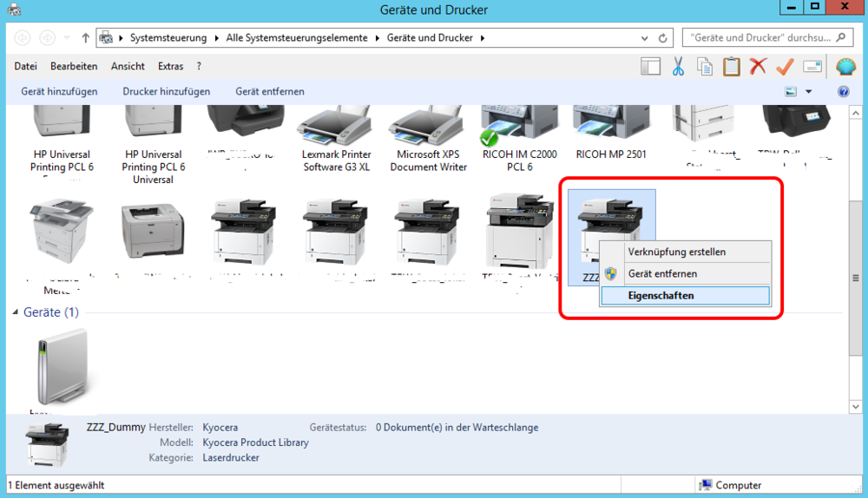The width and height of the screenshot is (868, 498).
Task: Open the Ansicht menu
Action: click(x=128, y=67)
